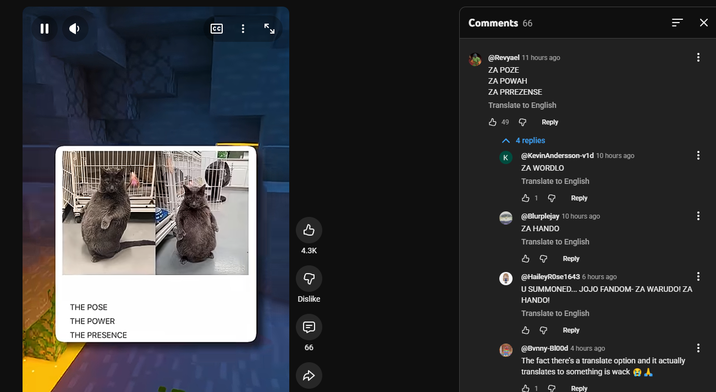Open @Revyael's profile picture
The width and height of the screenshot is (716, 392).
pyautogui.click(x=475, y=59)
